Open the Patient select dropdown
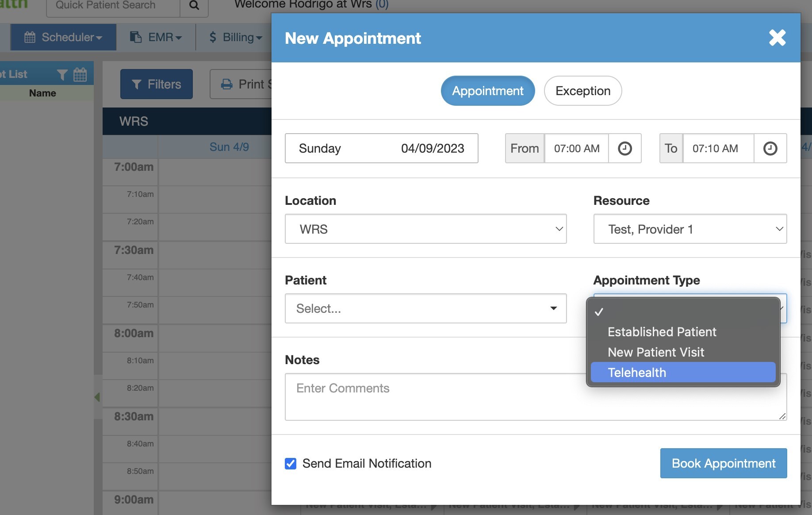Image resolution: width=812 pixels, height=515 pixels. click(425, 308)
